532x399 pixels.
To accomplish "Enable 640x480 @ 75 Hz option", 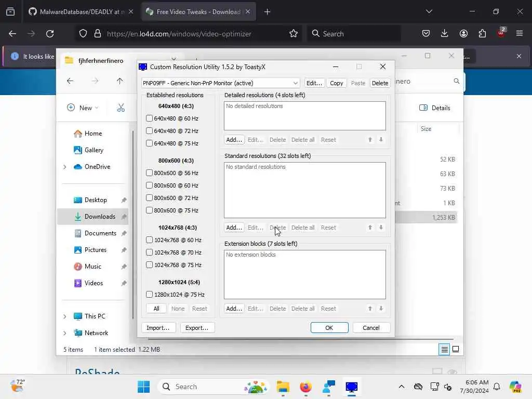I will 149,143.
